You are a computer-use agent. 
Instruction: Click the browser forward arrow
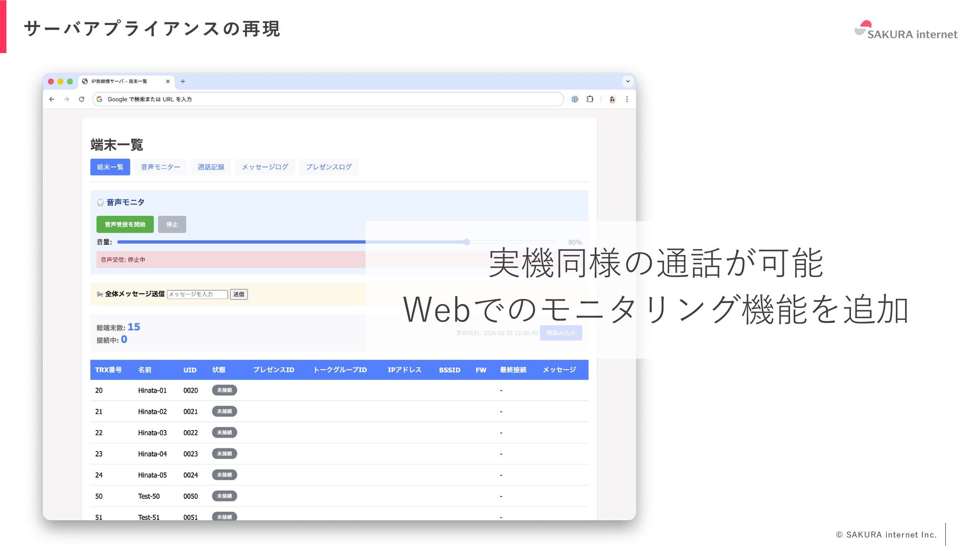(x=66, y=99)
